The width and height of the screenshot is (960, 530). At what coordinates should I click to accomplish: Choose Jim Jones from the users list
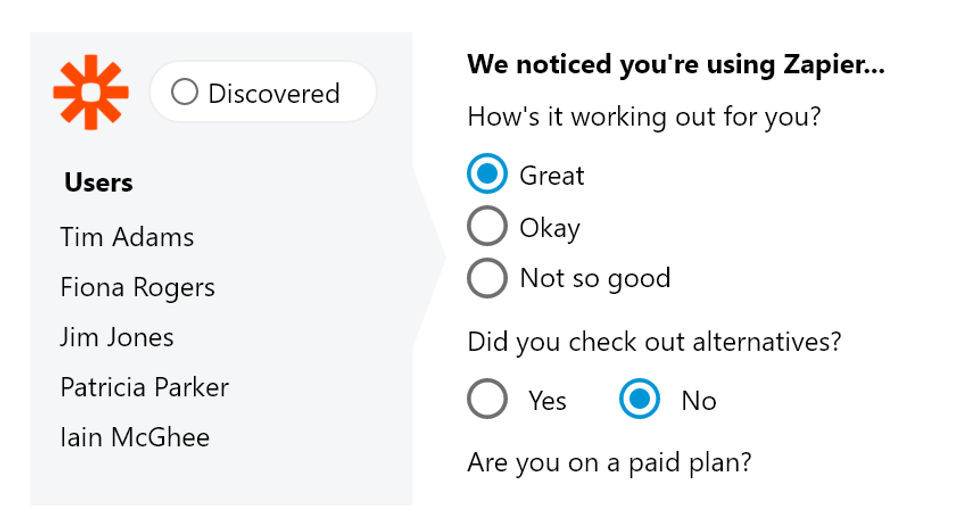tap(117, 337)
